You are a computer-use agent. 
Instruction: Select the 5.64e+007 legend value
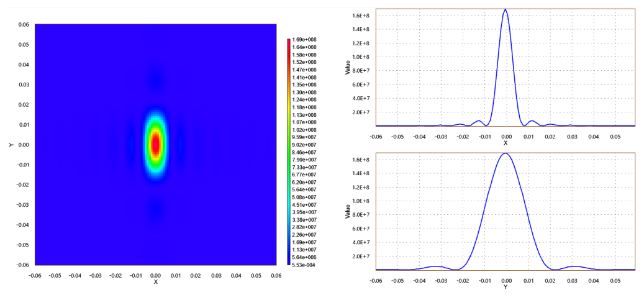[x=304, y=190]
